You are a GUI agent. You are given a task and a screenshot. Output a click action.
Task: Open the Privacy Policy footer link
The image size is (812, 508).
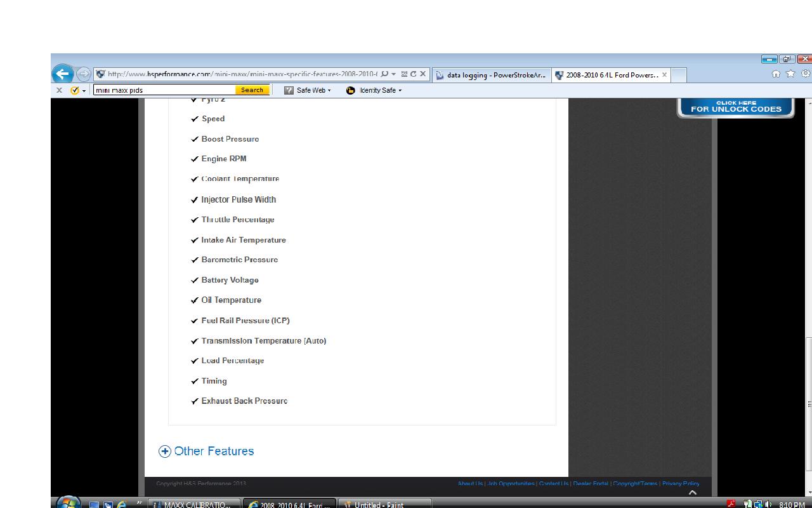[x=681, y=484]
